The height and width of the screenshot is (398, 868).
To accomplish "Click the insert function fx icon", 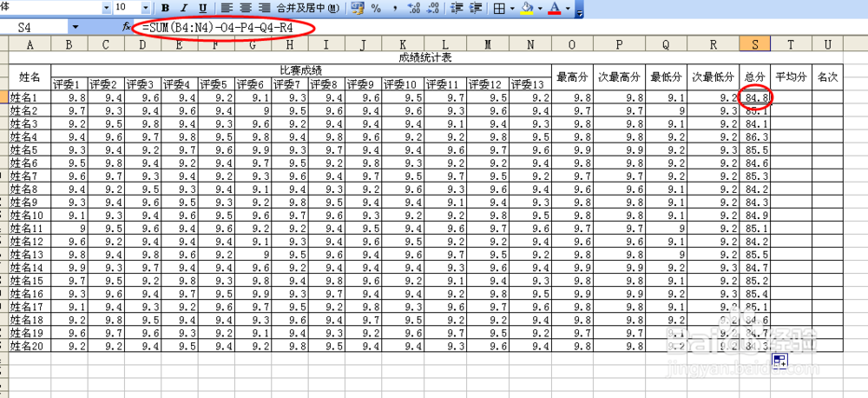I will click(x=126, y=27).
